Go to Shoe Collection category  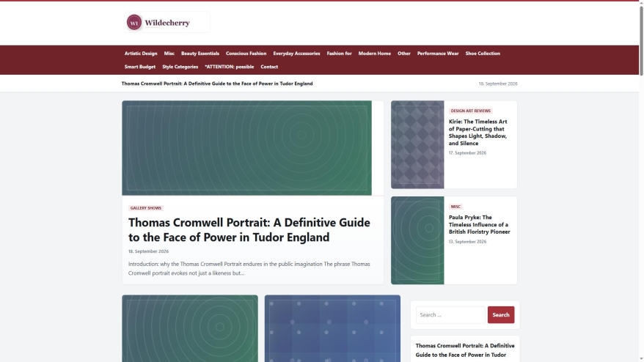483,53
